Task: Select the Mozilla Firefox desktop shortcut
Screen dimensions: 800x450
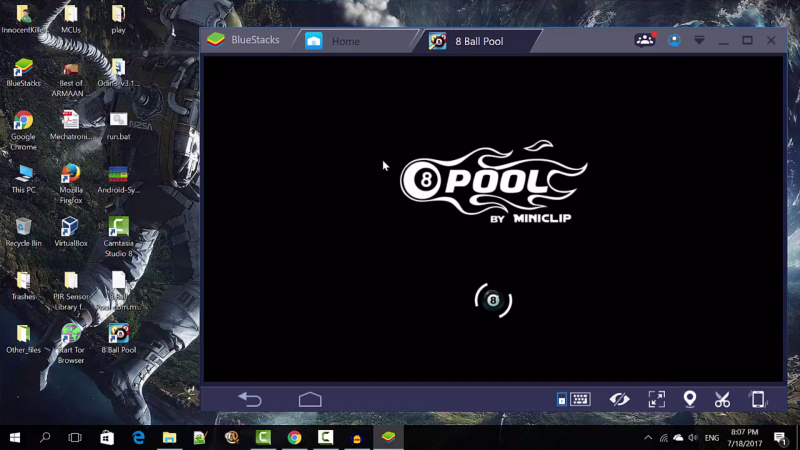Action: [71, 184]
